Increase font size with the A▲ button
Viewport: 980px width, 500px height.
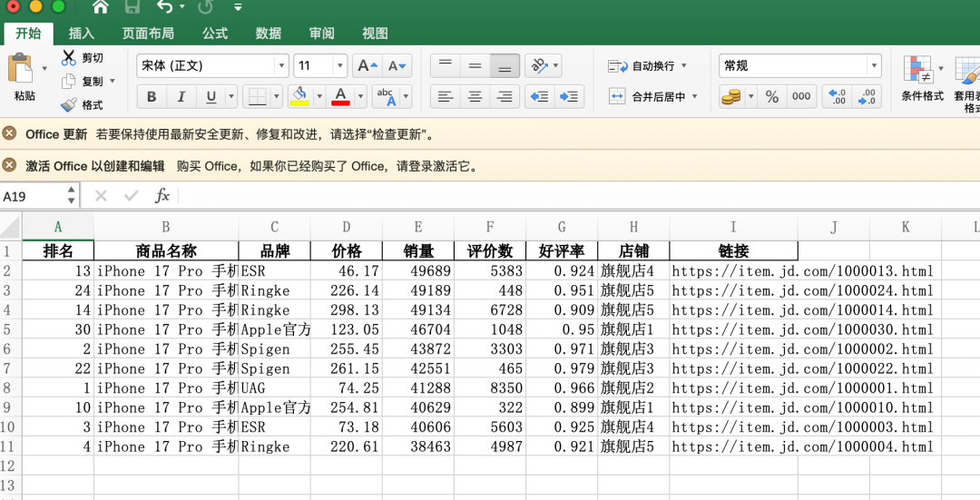pos(367,65)
